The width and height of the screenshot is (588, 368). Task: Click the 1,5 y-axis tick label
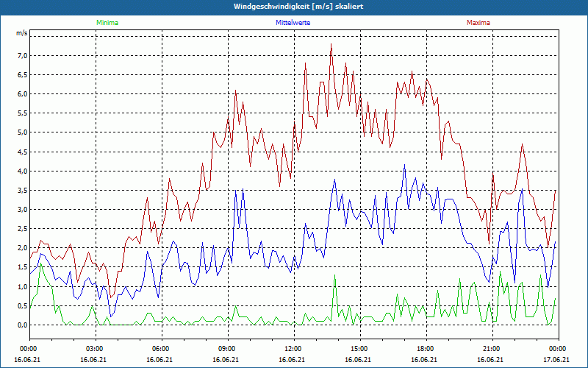(23, 267)
